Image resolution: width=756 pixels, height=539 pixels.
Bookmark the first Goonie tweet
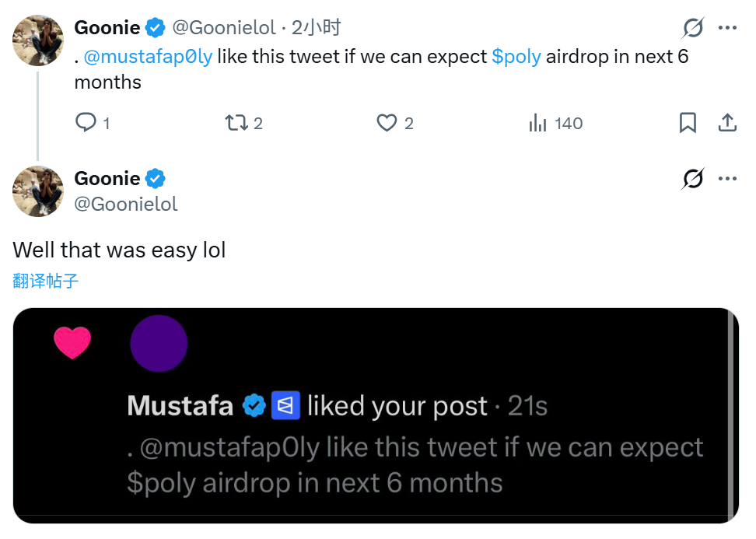point(688,123)
